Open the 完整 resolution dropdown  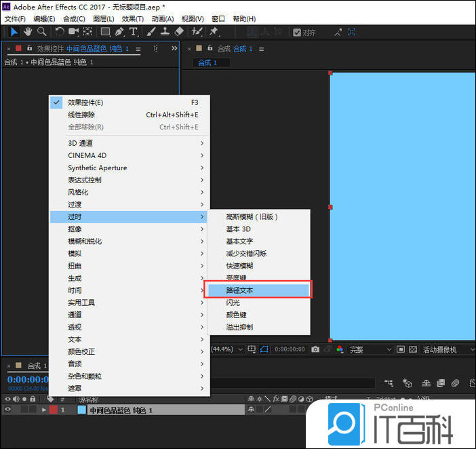tap(370, 349)
